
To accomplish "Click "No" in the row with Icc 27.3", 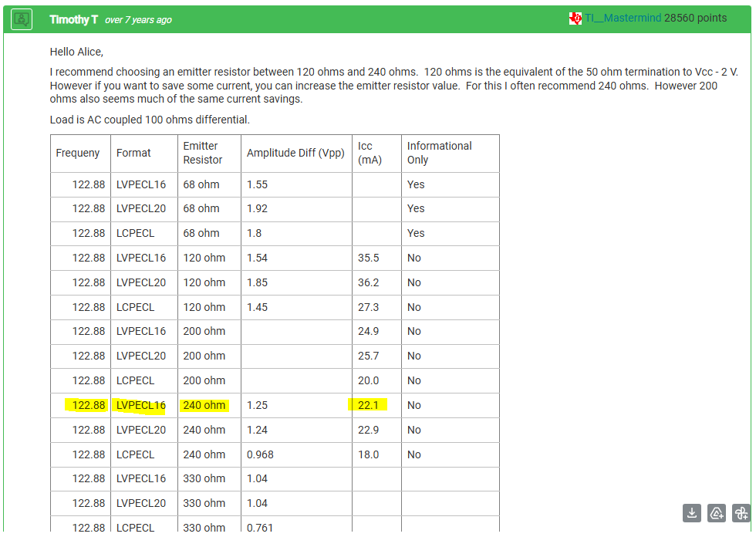I will coord(413,307).
